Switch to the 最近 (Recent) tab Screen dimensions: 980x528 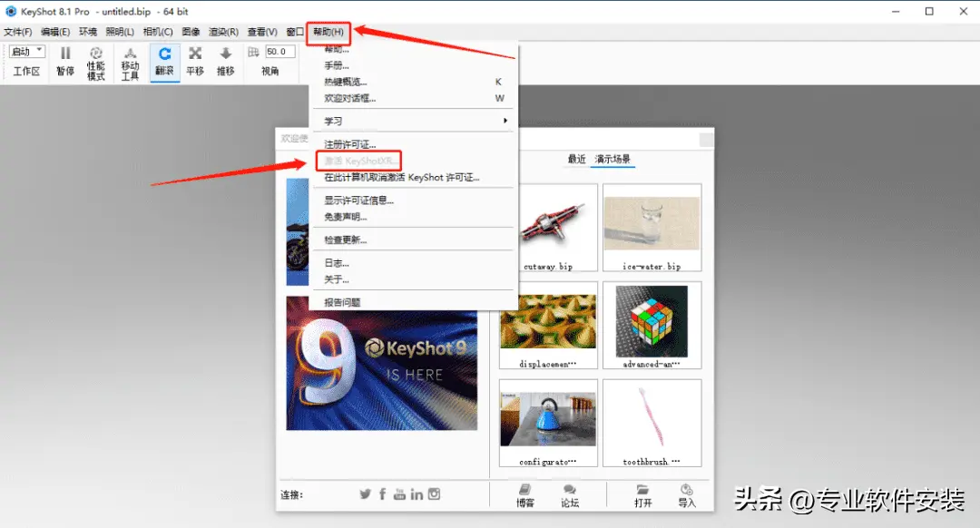576,159
